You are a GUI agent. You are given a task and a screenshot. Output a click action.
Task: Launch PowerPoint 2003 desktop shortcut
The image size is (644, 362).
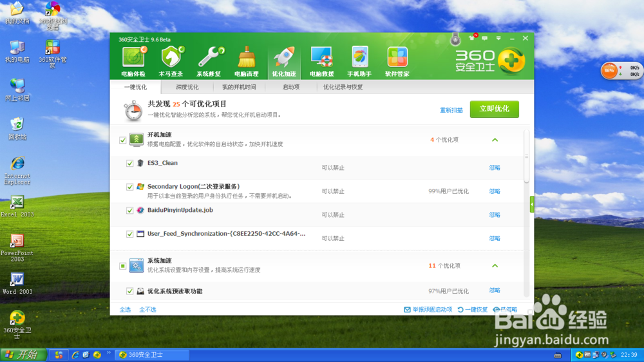[17, 247]
